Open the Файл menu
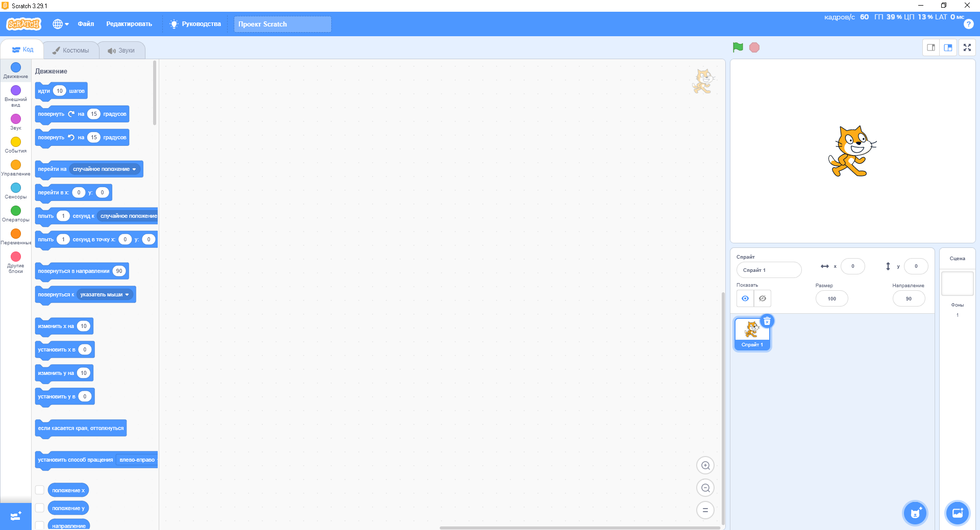The width and height of the screenshot is (980, 530). pos(86,24)
